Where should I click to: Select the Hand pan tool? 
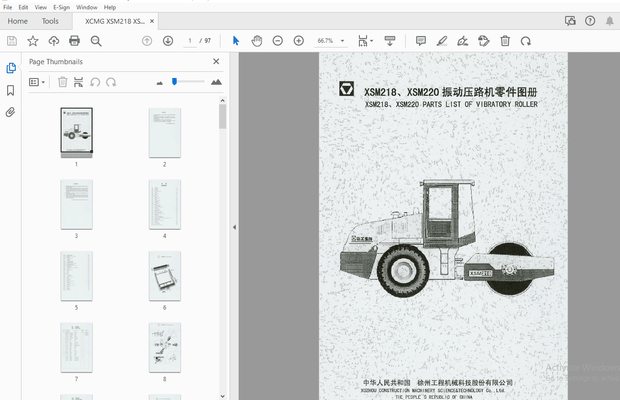[256, 41]
